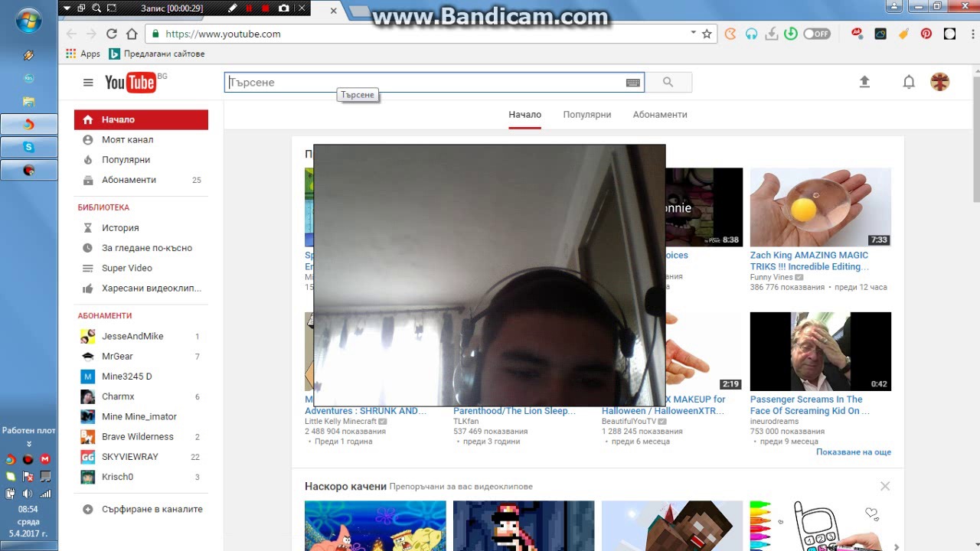Open Моят канал in sidebar
The height and width of the screenshot is (551, 980).
(x=127, y=140)
